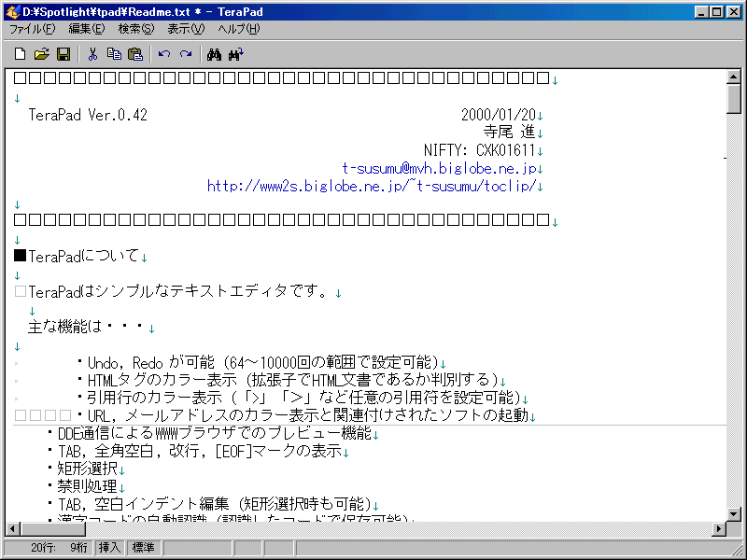Click the author name '寺尾 進'

(x=509, y=132)
